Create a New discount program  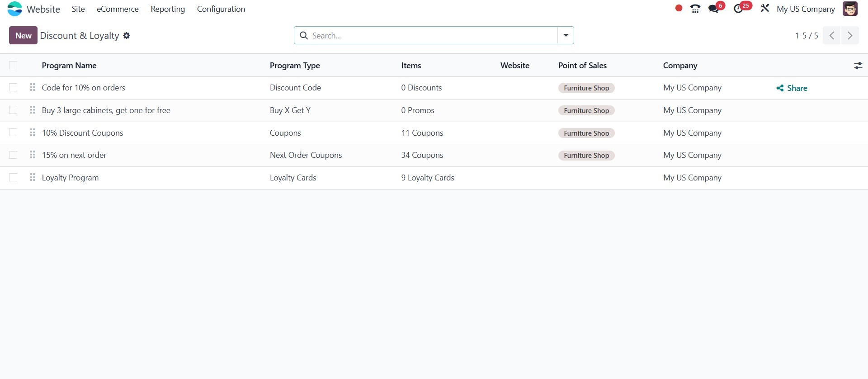pyautogui.click(x=23, y=35)
